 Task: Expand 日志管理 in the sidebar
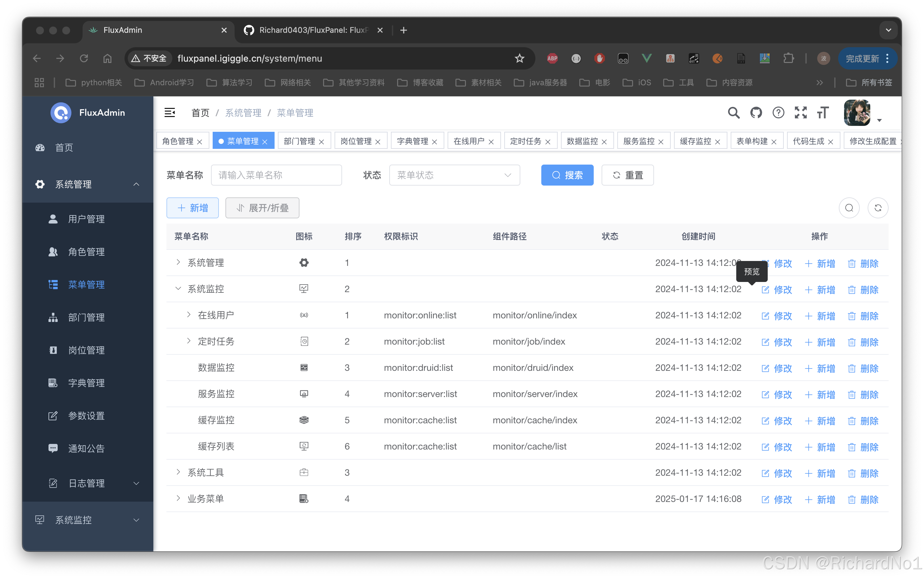(x=87, y=483)
